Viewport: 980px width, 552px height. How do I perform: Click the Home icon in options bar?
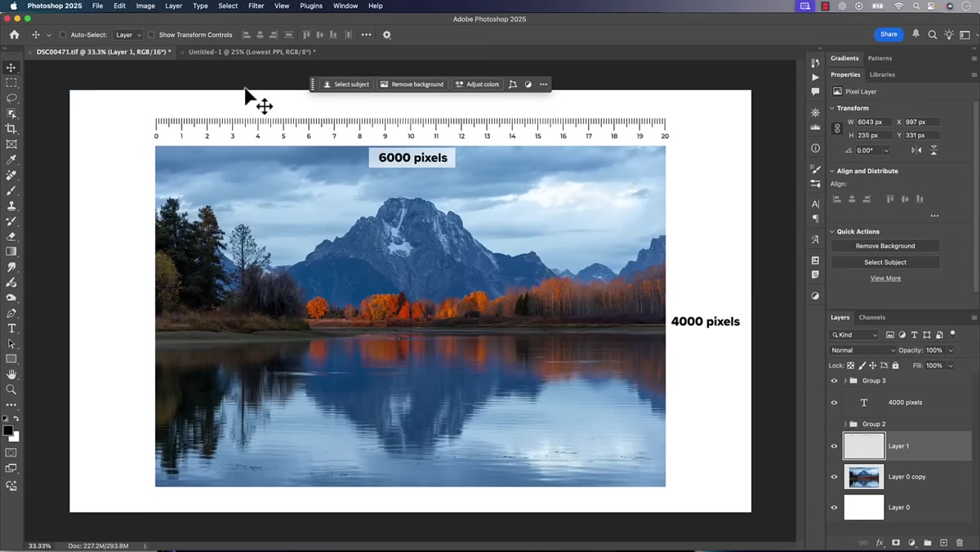coord(14,35)
